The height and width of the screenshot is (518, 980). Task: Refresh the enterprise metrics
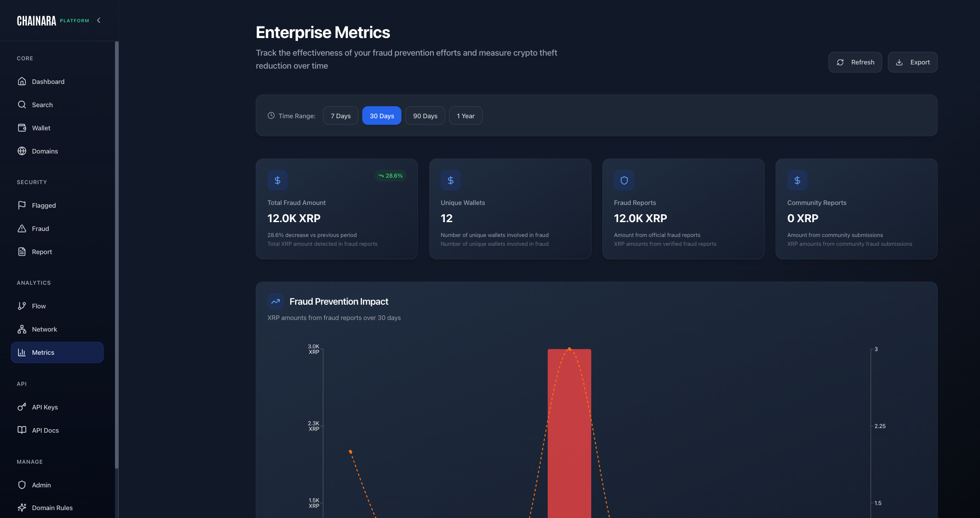coord(855,62)
